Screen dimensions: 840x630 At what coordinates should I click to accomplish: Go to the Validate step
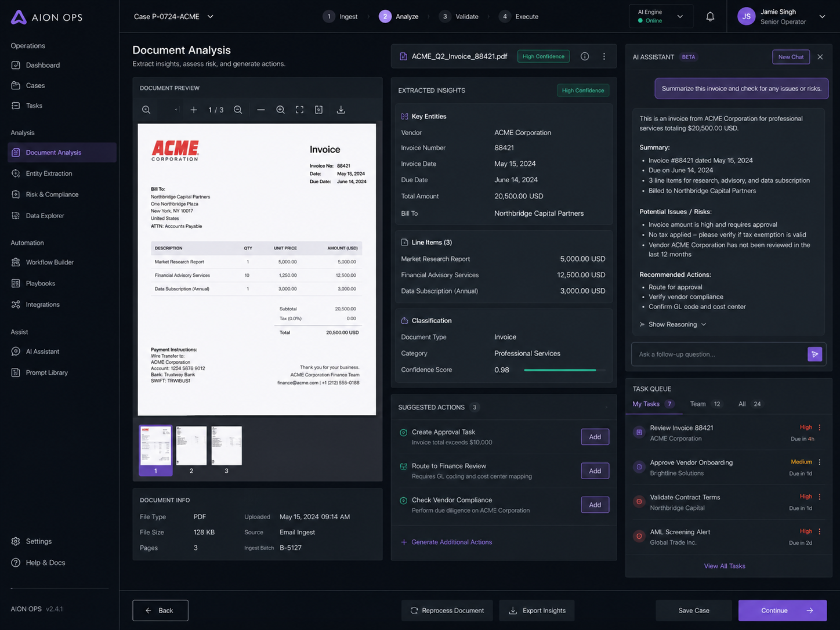459,17
